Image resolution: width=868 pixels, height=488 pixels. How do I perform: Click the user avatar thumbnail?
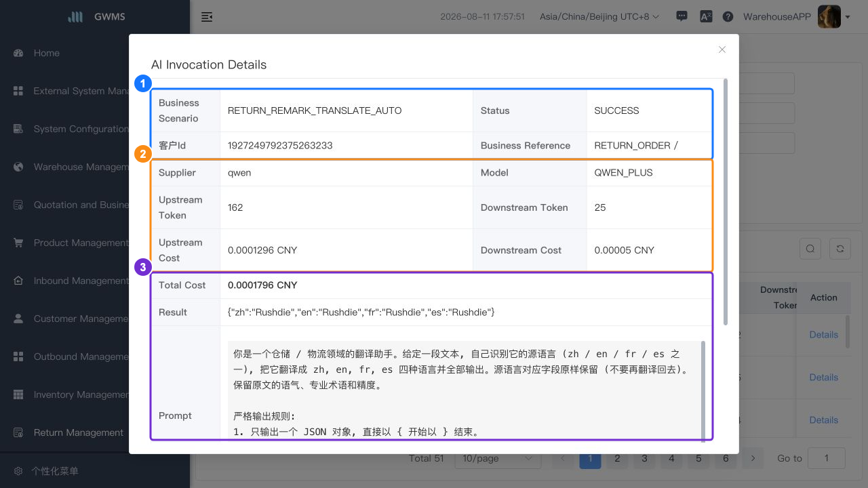click(829, 17)
